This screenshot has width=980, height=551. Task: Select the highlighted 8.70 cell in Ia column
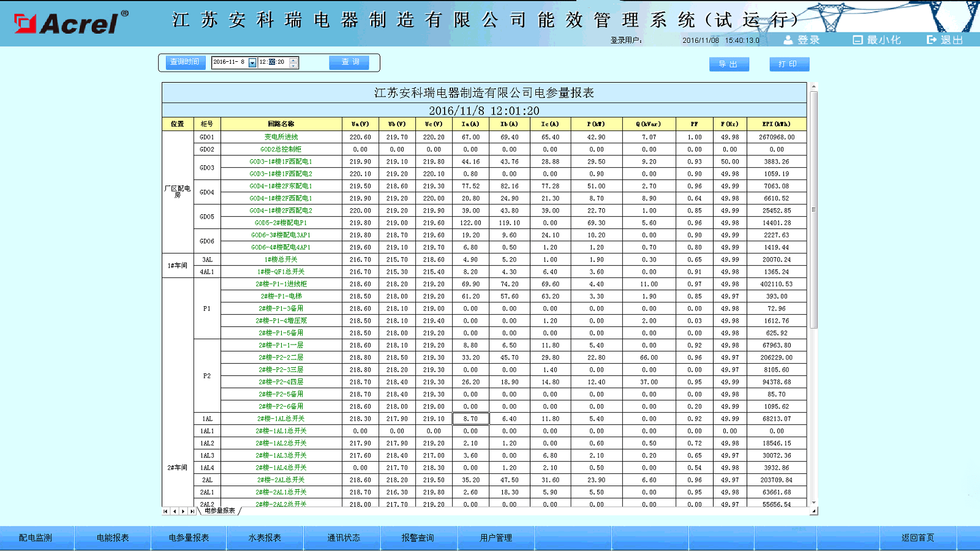[x=470, y=419]
